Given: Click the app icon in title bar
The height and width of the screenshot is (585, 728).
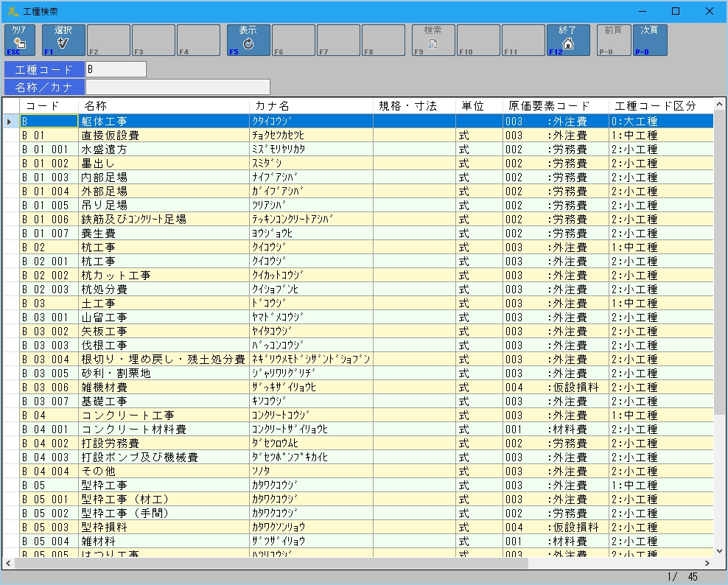Looking at the screenshot, I should pyautogui.click(x=13, y=12).
